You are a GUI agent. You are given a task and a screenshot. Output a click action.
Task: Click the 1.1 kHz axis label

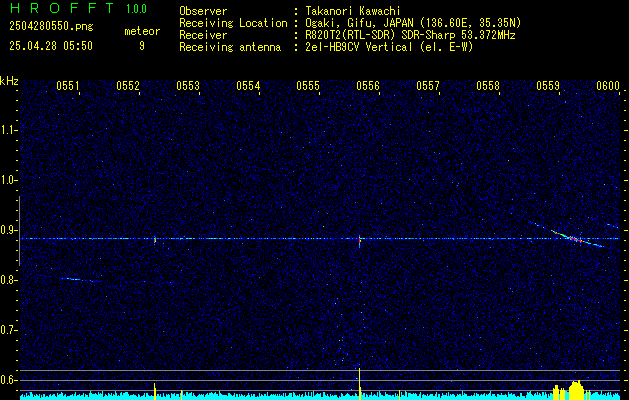pyautogui.click(x=8, y=130)
